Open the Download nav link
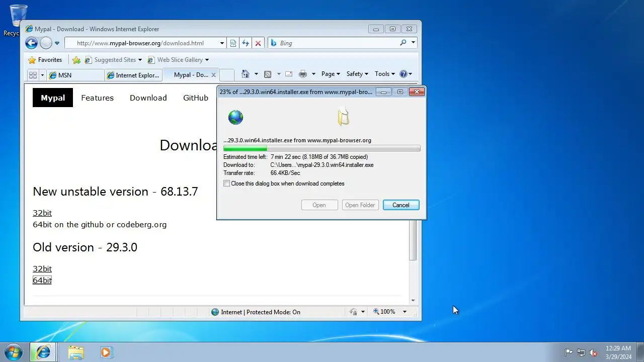 (148, 98)
